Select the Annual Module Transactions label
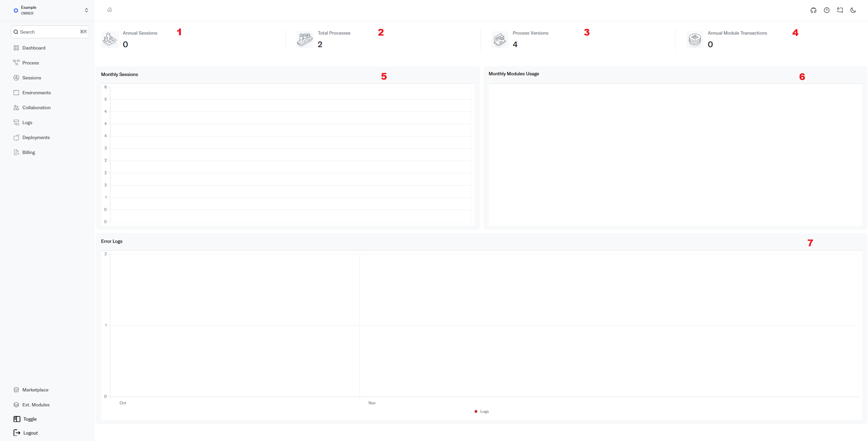This screenshot has width=868, height=441. tap(737, 33)
